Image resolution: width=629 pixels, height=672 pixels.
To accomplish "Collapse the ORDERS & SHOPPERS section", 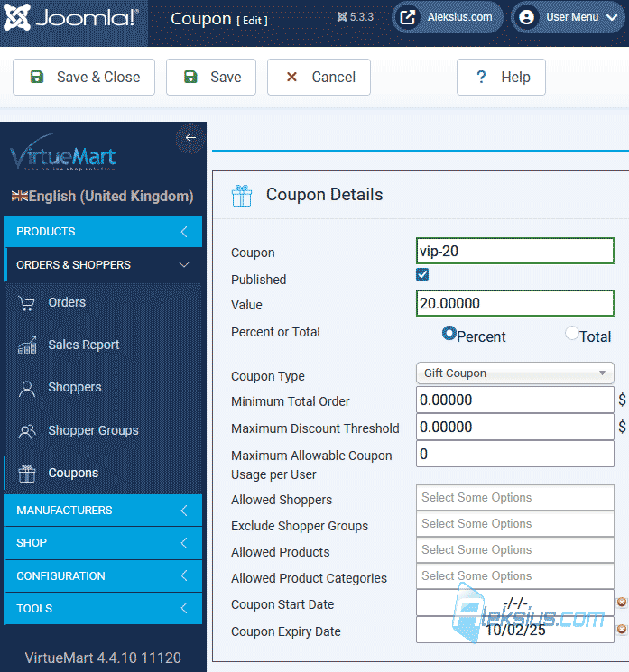I will click(x=103, y=265).
